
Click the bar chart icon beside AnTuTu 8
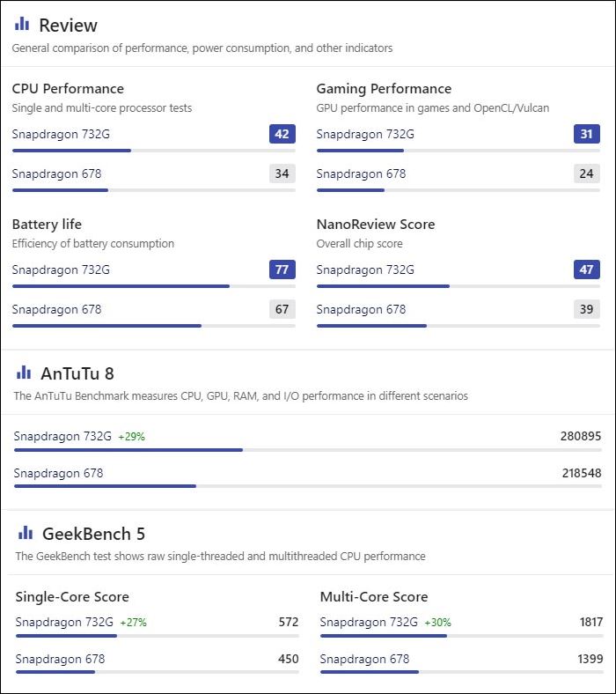point(24,373)
